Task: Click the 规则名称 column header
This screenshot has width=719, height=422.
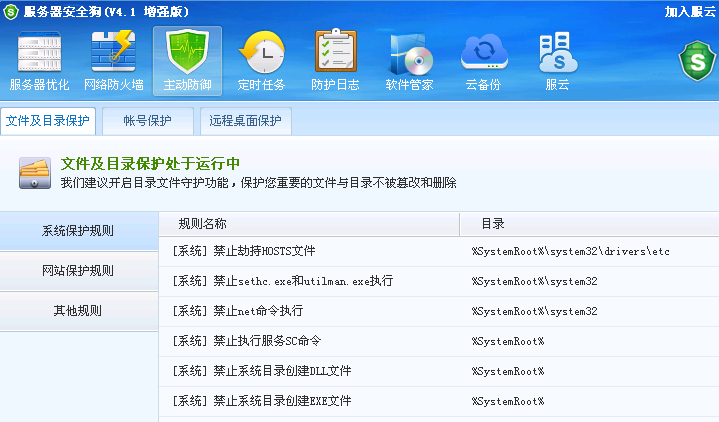Action: click(309, 224)
